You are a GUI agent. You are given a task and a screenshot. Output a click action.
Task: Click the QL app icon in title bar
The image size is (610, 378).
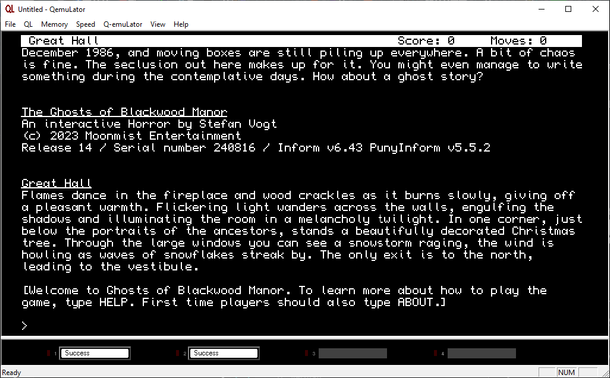[x=9, y=9]
